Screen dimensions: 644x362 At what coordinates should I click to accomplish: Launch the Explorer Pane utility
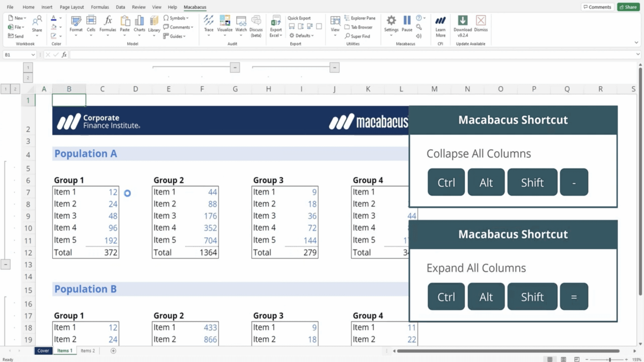point(360,18)
